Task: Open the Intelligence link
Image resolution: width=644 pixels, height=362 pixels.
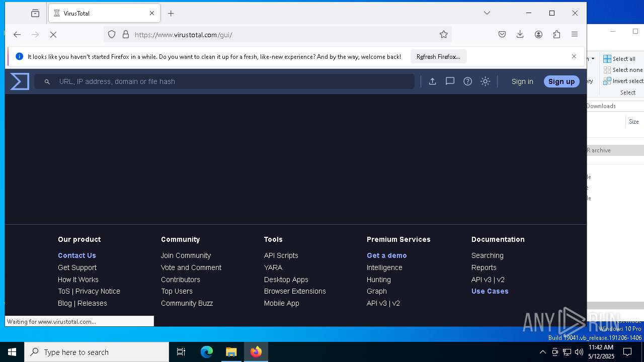Action: click(384, 267)
